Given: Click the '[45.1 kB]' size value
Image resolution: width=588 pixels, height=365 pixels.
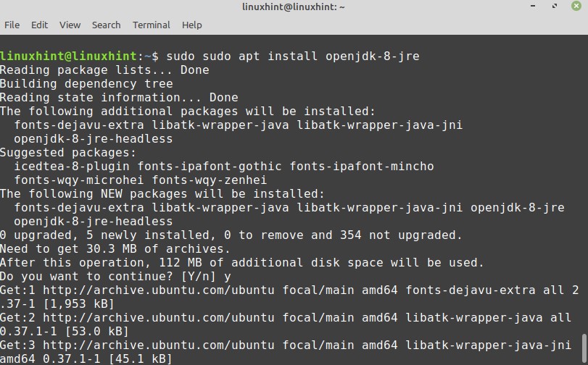Looking at the screenshot, I should (140, 359).
